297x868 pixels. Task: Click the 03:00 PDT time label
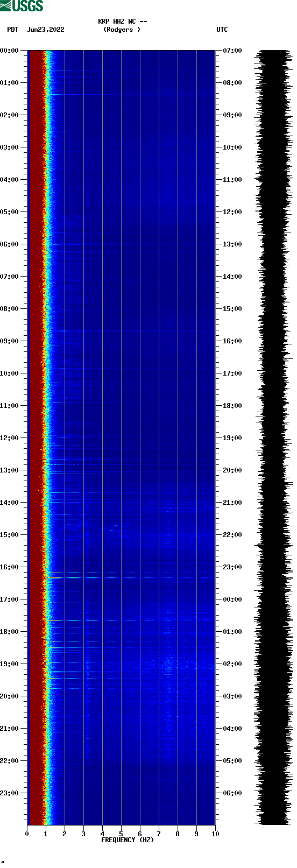point(10,147)
